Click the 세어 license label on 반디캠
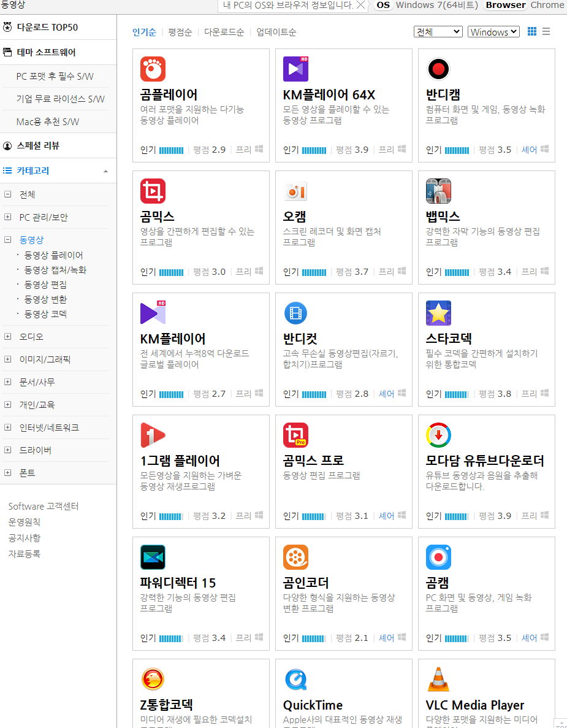Viewport: 567px width, 728px height. 529,150
